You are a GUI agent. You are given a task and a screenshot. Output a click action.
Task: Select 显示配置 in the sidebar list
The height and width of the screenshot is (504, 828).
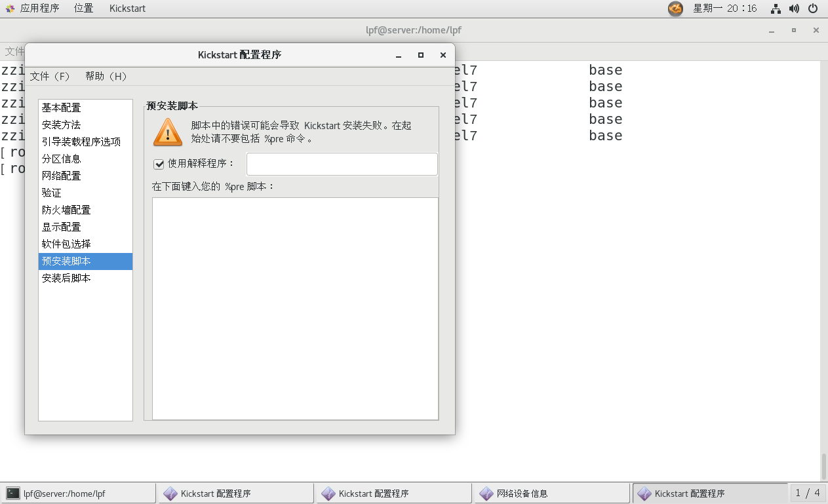[85, 227]
